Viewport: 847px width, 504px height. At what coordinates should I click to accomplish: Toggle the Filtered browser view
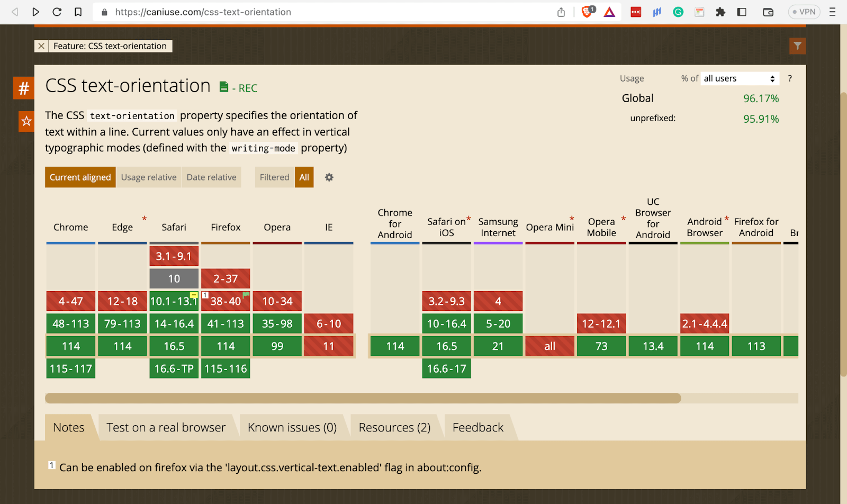tap(274, 177)
